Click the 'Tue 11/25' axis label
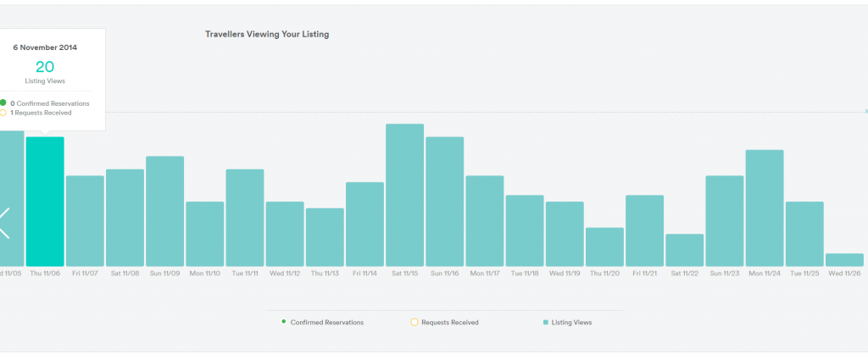The height and width of the screenshot is (354, 868). (804, 274)
